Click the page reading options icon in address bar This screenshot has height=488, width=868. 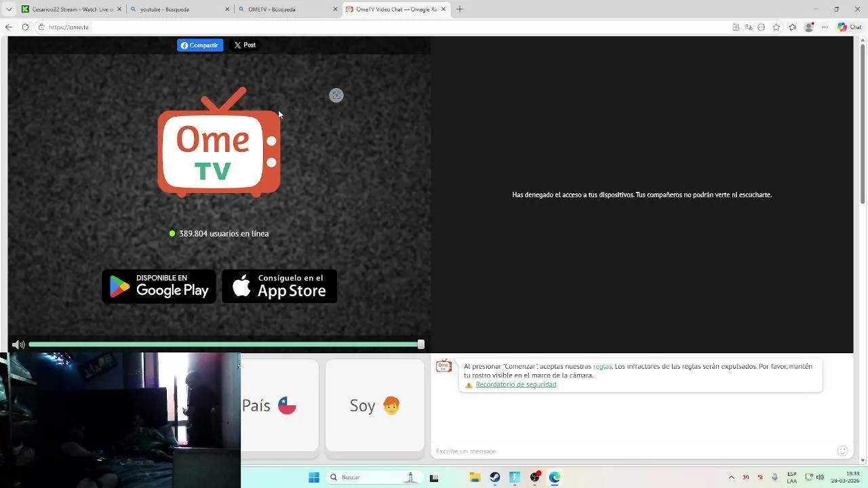[x=762, y=27]
